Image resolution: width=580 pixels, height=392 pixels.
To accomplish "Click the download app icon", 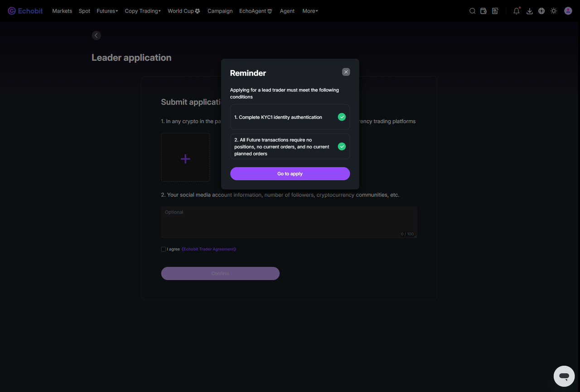I will tap(529, 11).
